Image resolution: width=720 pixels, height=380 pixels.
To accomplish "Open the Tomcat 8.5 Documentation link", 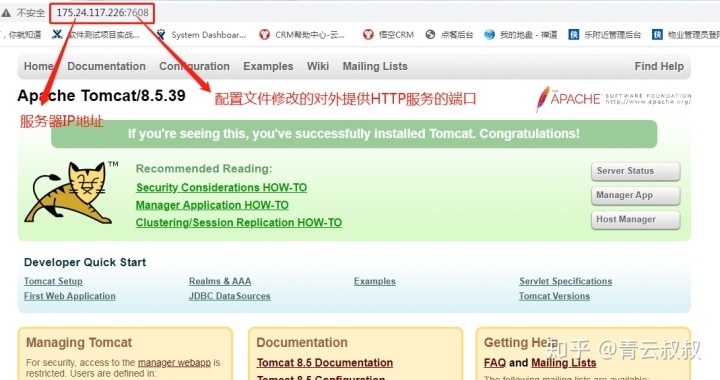I will coord(325,363).
